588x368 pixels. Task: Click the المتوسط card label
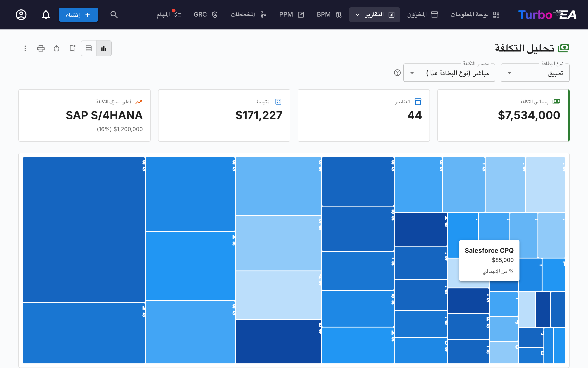pos(263,101)
